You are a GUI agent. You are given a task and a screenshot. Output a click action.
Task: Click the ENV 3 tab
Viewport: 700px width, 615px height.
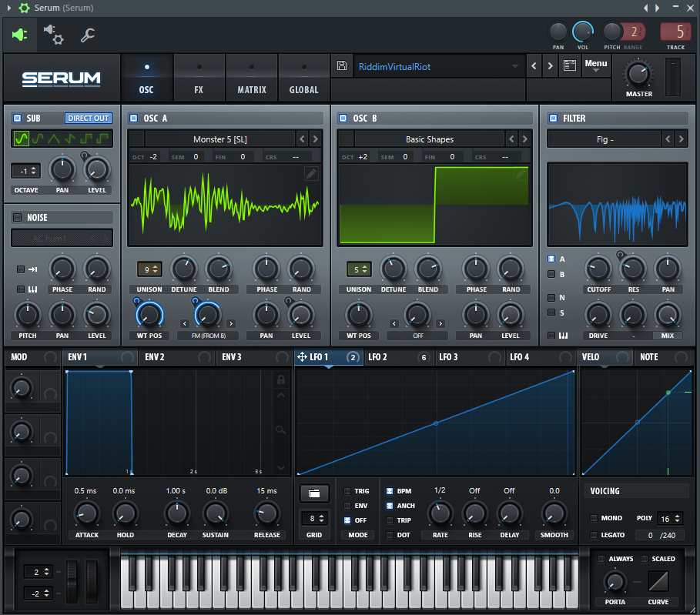pyautogui.click(x=254, y=357)
